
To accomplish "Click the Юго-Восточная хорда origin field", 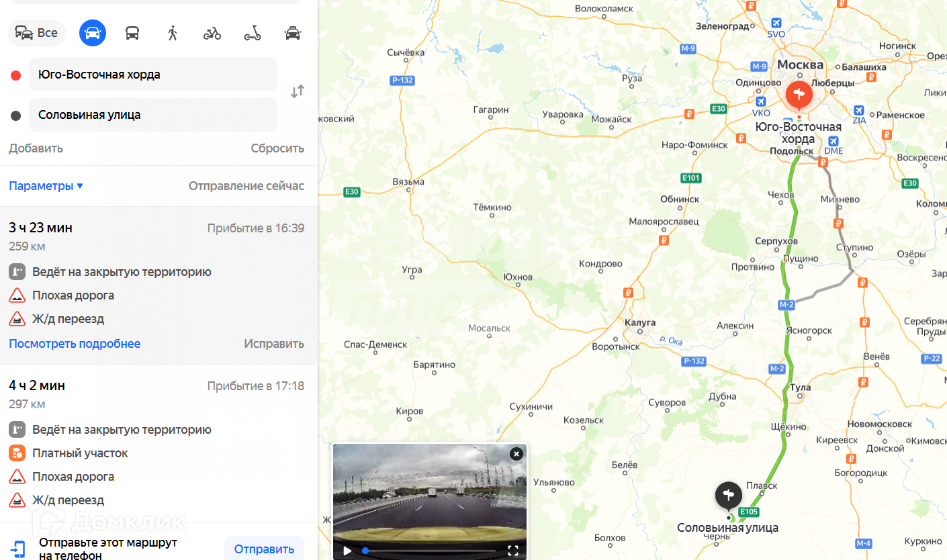I will [153, 75].
